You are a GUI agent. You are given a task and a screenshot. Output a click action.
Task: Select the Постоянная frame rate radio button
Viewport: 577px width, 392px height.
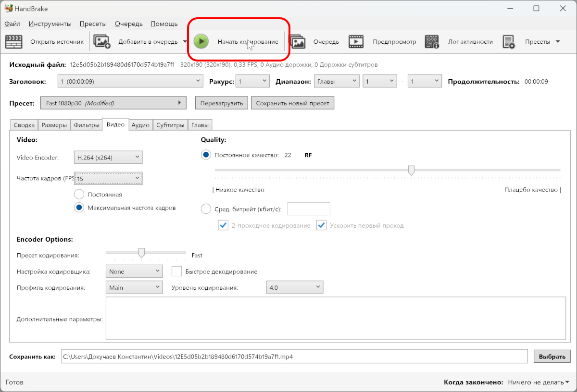point(79,195)
